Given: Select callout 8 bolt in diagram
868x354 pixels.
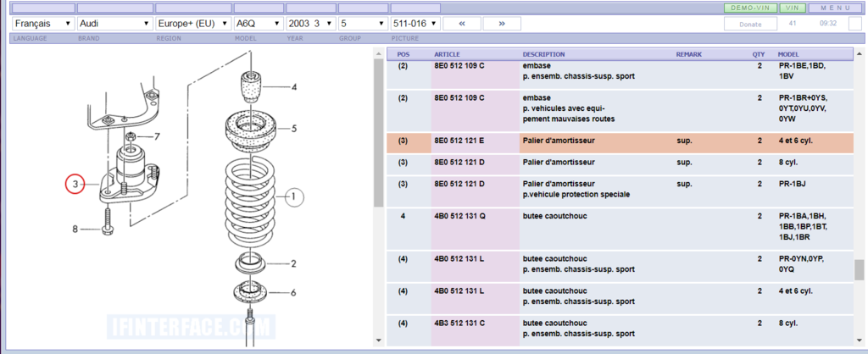Looking at the screenshot, I should (75, 230).
